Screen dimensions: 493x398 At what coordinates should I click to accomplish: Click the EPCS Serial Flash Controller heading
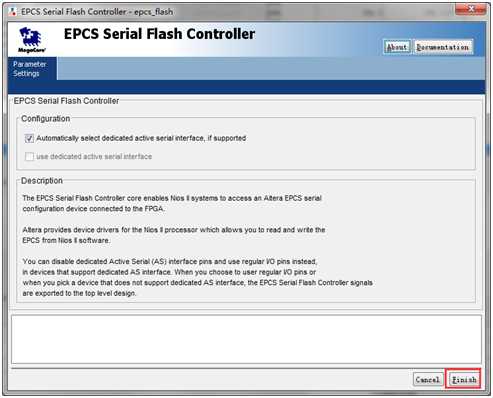pos(159,34)
